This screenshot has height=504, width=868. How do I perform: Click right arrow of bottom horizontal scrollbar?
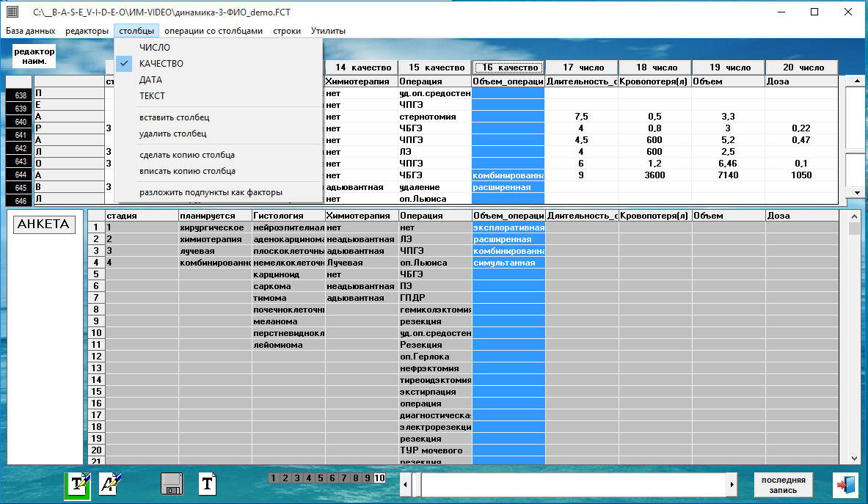point(731,484)
